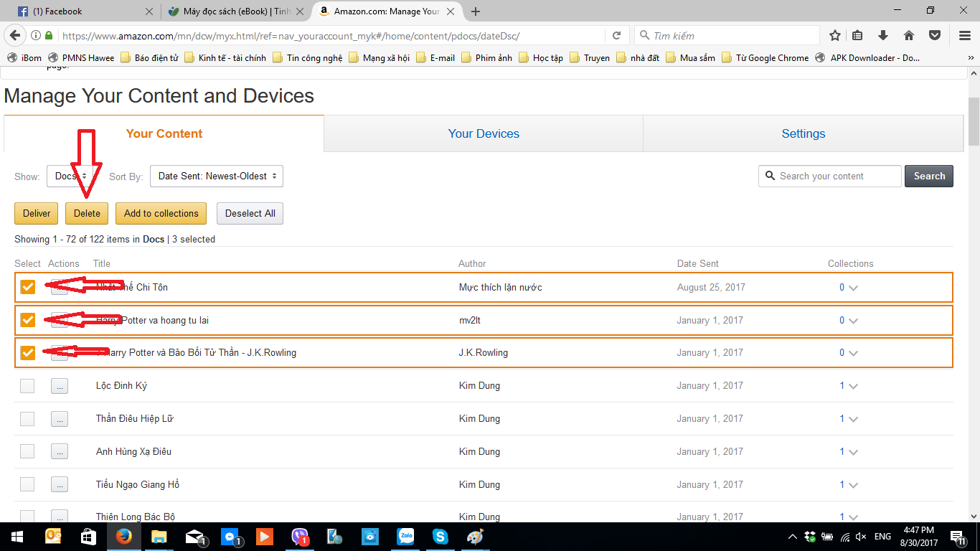This screenshot has height=551, width=980.
Task: Check the Lộc Đỉnh Ký checkbox
Action: coord(27,386)
